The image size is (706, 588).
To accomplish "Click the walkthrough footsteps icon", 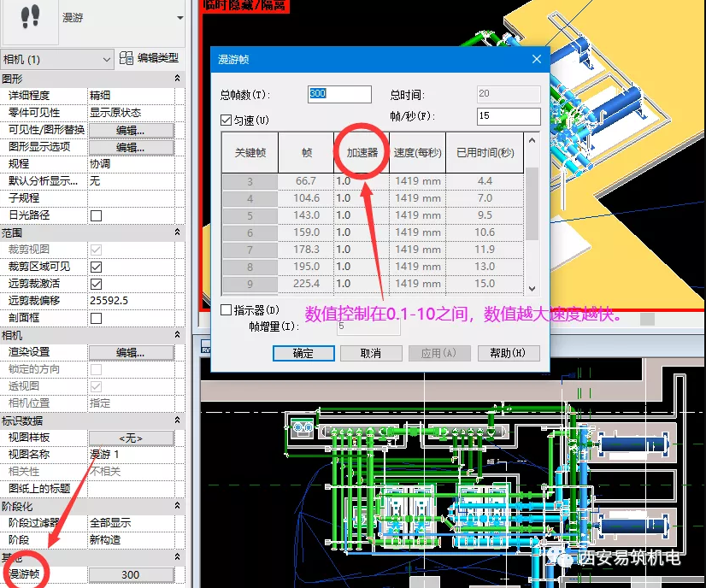I will coord(30,17).
